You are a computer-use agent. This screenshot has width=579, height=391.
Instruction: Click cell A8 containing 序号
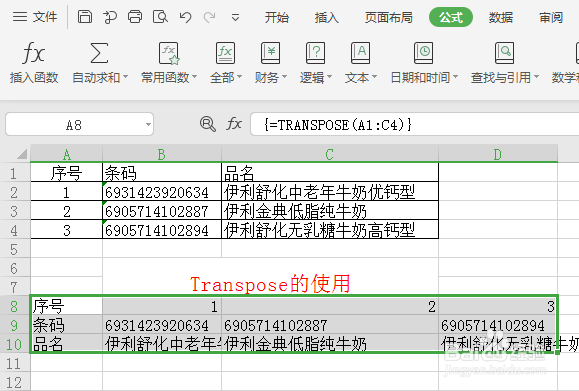click(66, 306)
